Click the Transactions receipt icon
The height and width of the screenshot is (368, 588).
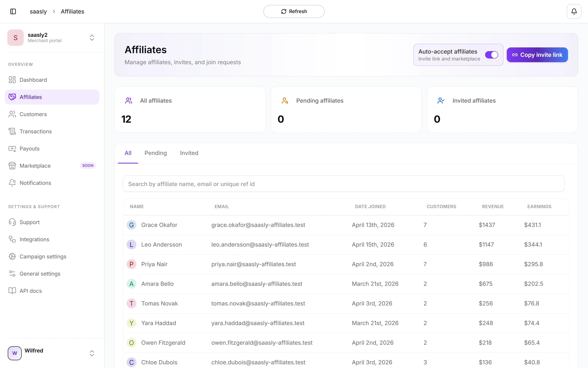pos(12,131)
